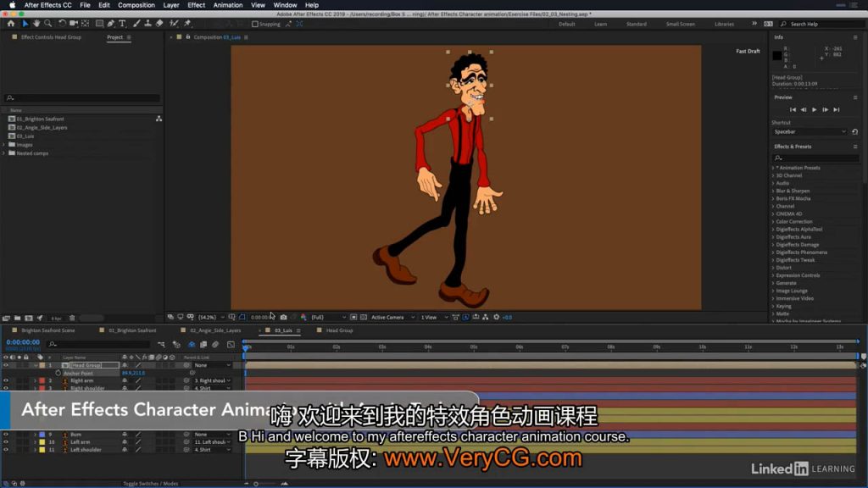Open the 54.2% magnification dropdown
Viewport: 868px width, 488px height.
point(211,317)
